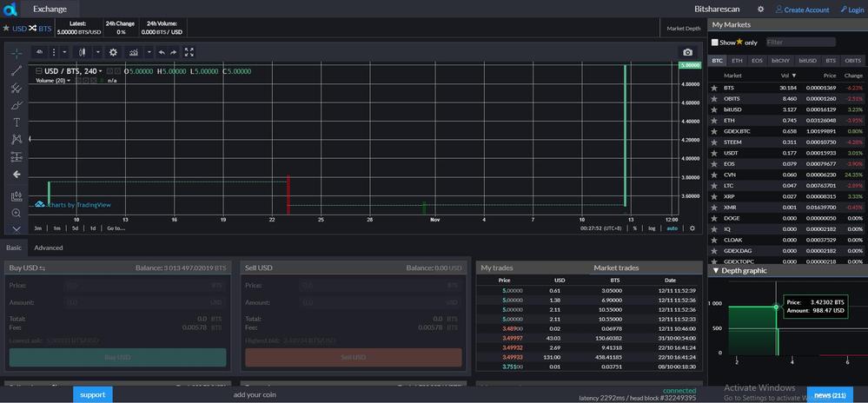The image size is (868, 403).
Task: Select the trend line drawing tool
Action: pyautogui.click(x=17, y=70)
